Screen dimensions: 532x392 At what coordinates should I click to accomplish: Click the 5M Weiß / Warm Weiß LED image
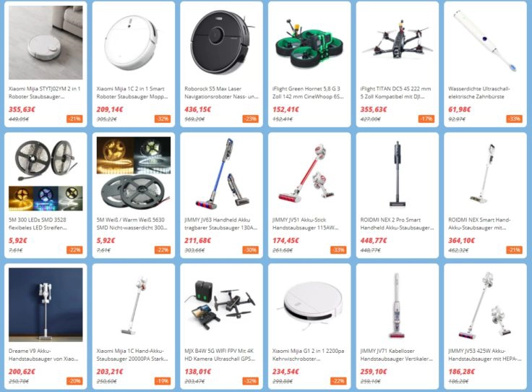coord(133,174)
